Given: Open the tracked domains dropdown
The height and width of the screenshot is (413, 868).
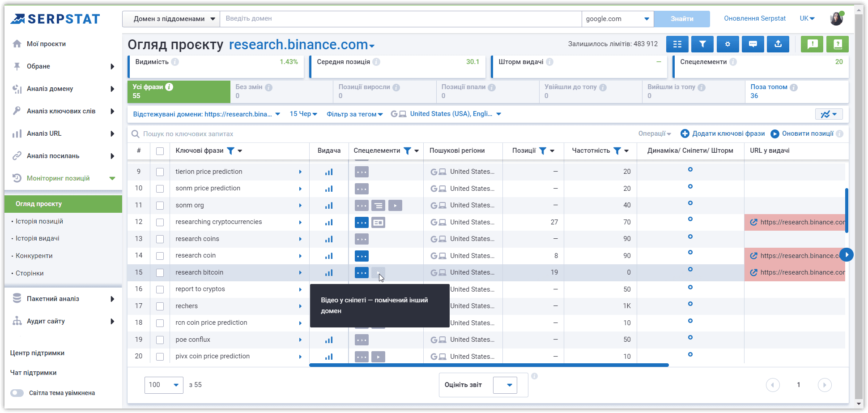Looking at the screenshot, I should click(207, 114).
